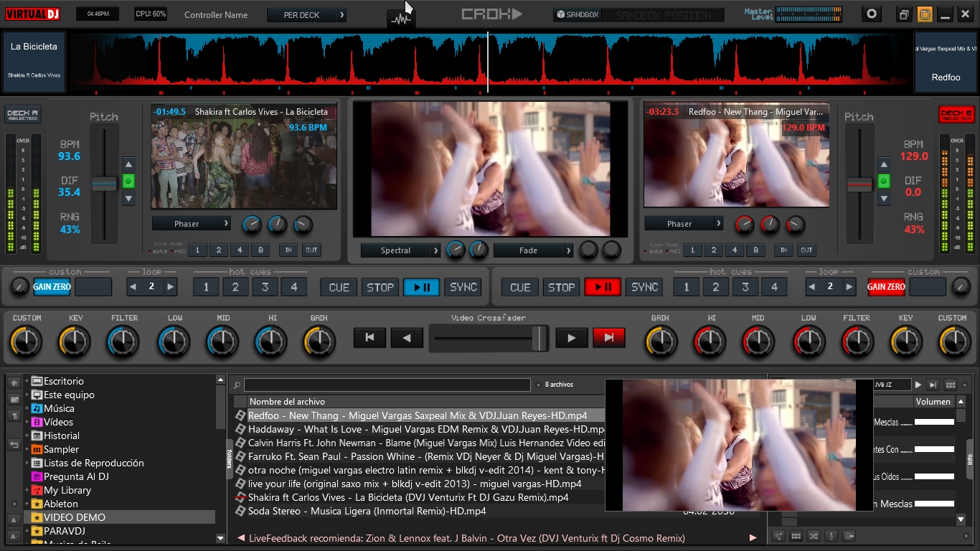Screen dimensions: 980x551
Task: Click Deck A STOP button
Action: [380, 287]
